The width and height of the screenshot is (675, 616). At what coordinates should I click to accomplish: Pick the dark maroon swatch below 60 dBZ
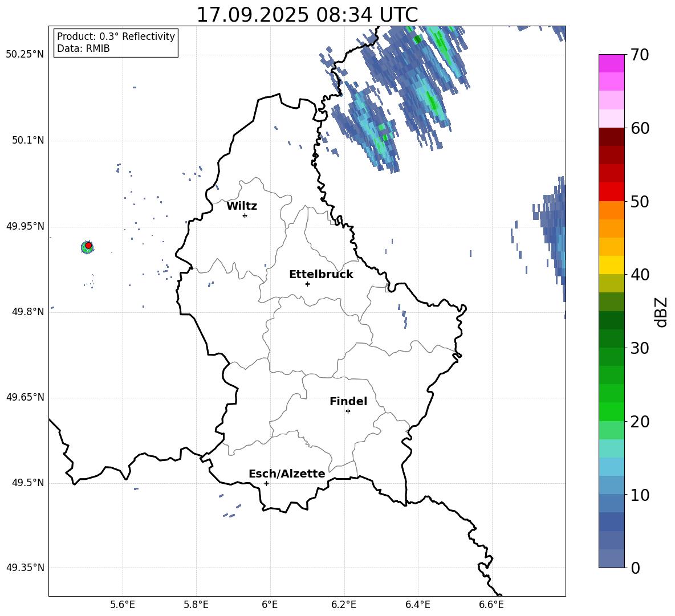coord(612,137)
